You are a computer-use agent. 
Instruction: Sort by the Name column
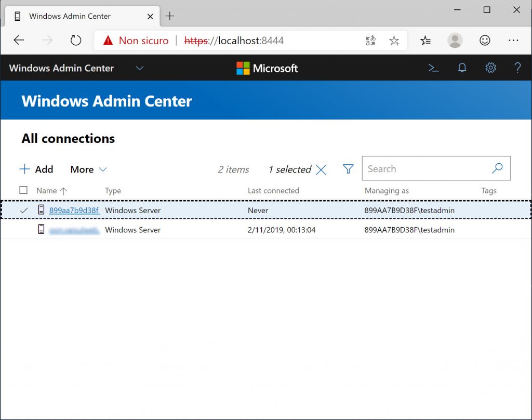click(x=51, y=191)
